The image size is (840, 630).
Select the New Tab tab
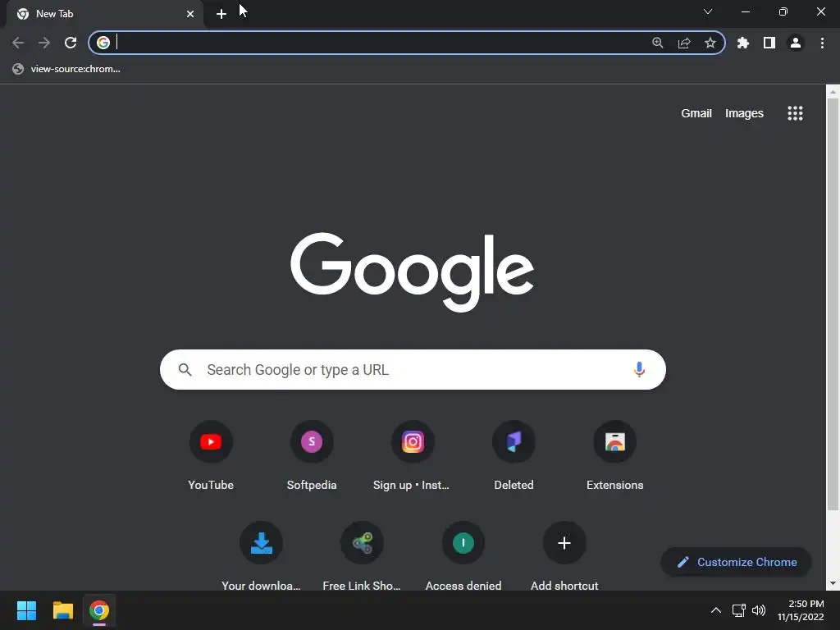click(x=104, y=14)
